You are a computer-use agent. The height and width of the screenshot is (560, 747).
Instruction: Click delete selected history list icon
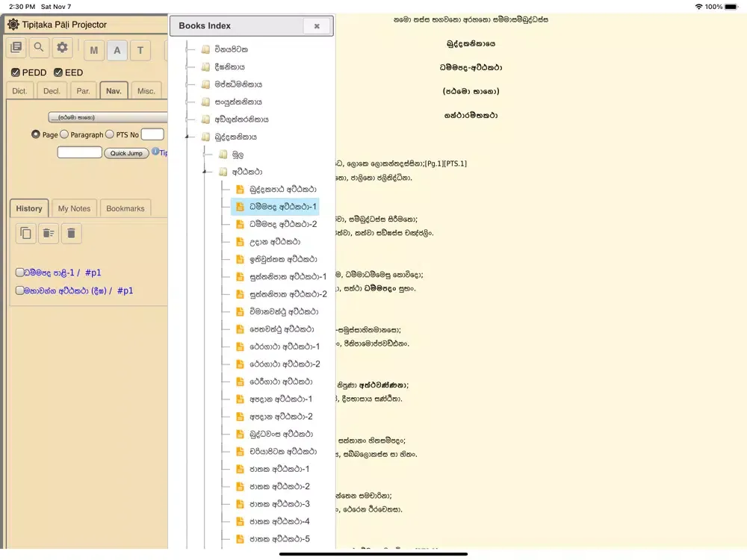tap(49, 233)
